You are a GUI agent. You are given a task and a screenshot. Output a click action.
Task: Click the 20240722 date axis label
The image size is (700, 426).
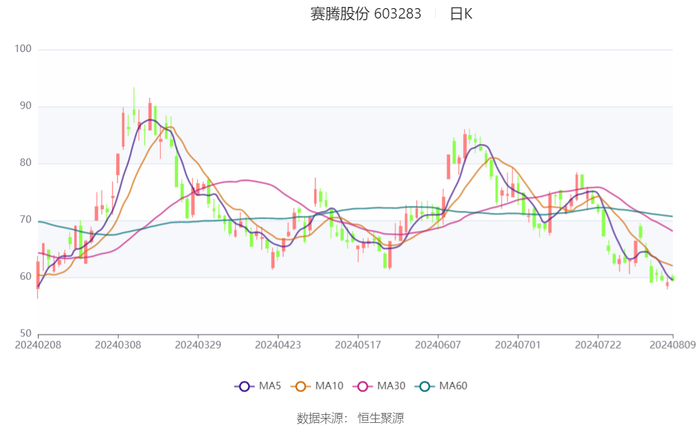596,346
